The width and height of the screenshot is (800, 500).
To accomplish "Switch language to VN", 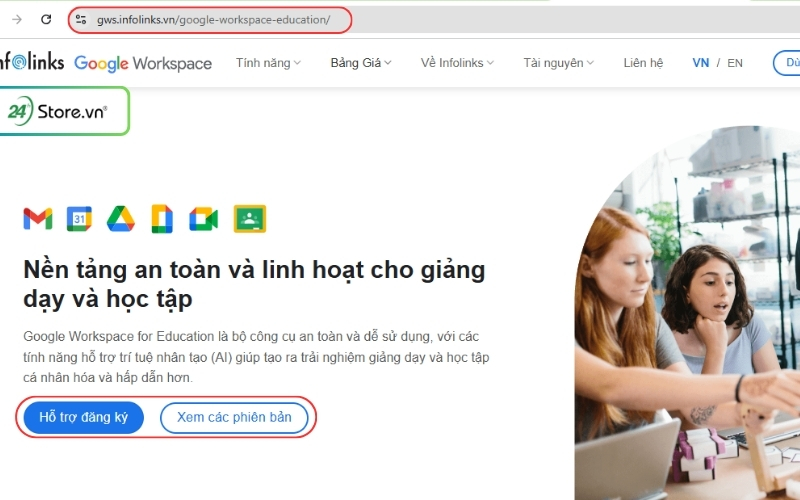I will (701, 63).
